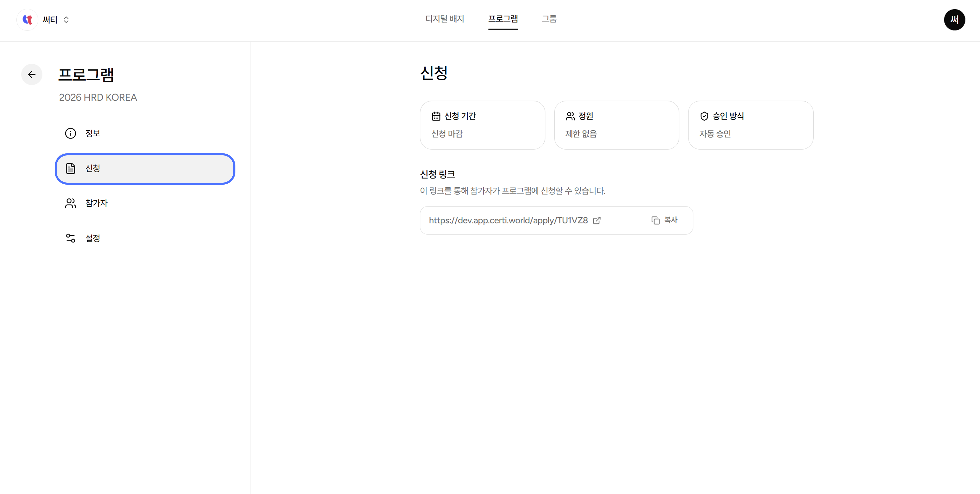Click the 정보 info circle icon
980x494 pixels.
click(70, 133)
